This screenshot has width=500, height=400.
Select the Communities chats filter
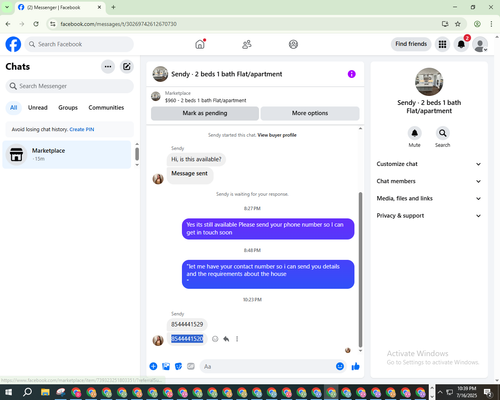(106, 107)
